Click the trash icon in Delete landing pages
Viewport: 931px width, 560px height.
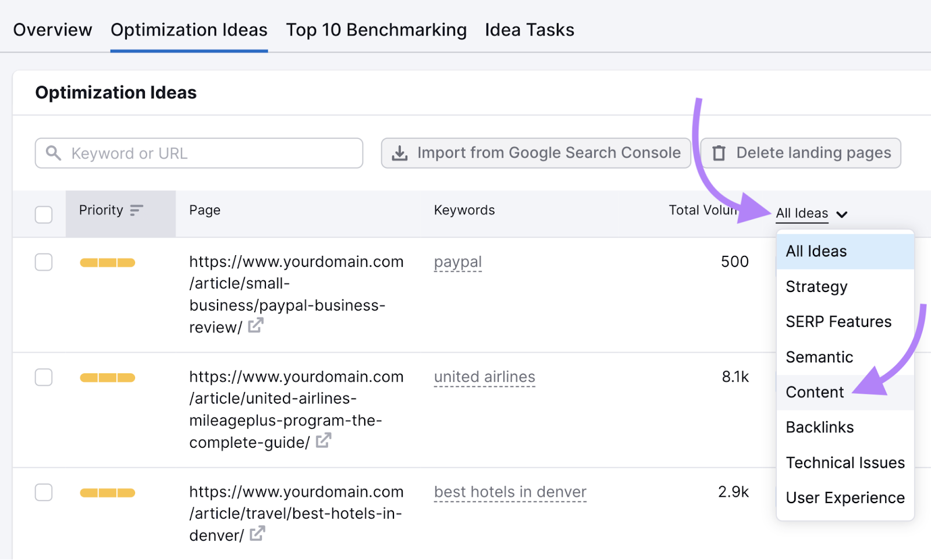pos(719,153)
